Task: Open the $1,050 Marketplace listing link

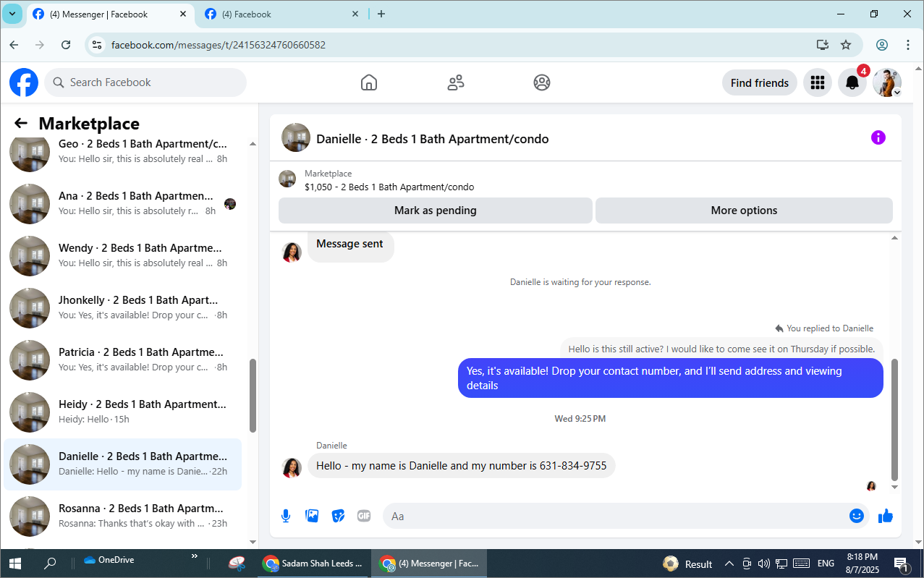Action: [389, 187]
